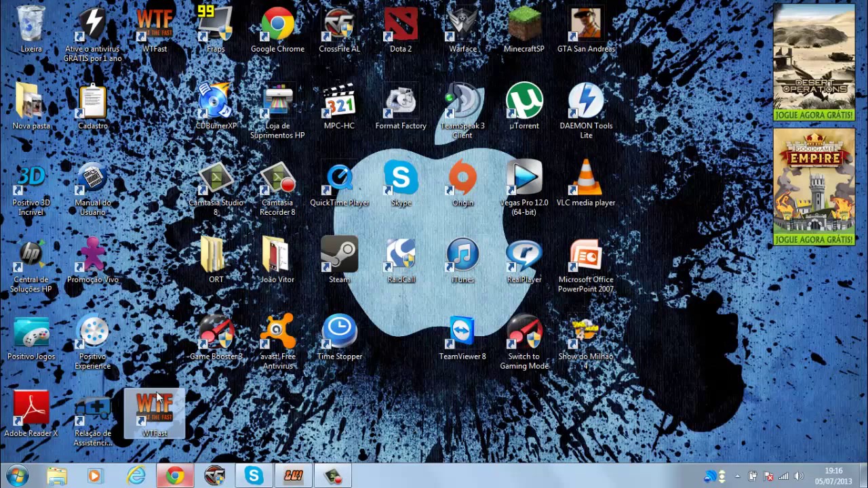The image size is (868, 488).
Task: Start Dota 2 from desktop
Action: coord(401,29)
